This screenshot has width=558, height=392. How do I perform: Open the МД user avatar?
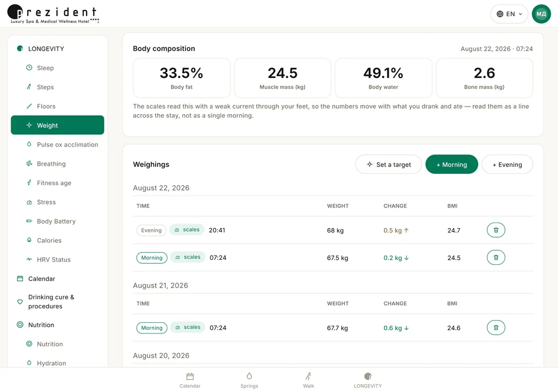click(541, 14)
